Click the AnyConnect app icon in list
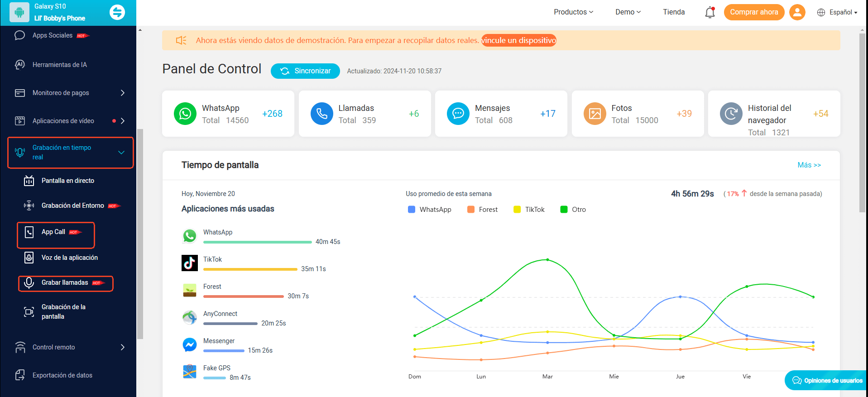The height and width of the screenshot is (397, 868). pos(190,317)
